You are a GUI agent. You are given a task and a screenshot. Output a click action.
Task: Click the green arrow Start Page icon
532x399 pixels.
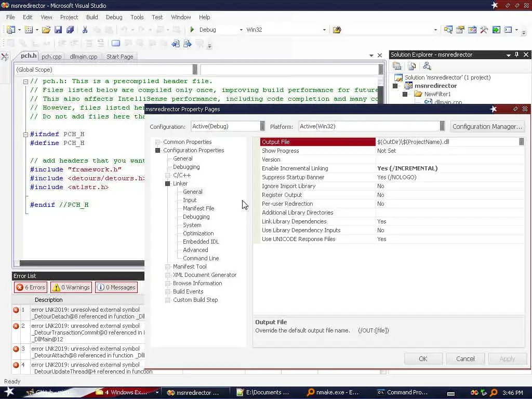[496, 30]
